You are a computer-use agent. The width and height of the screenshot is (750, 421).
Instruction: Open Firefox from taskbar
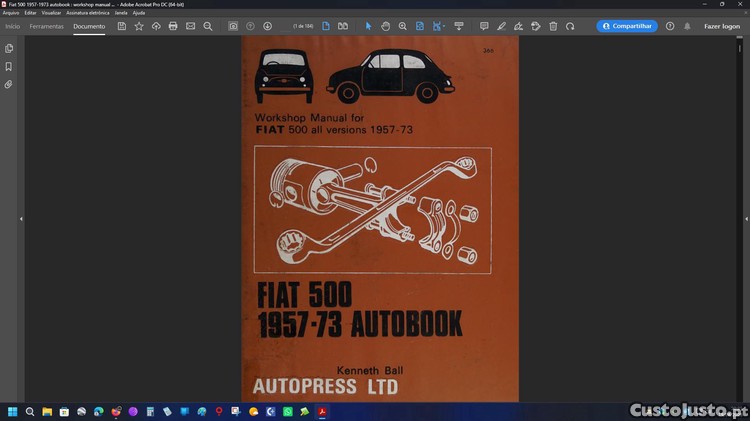click(x=116, y=412)
